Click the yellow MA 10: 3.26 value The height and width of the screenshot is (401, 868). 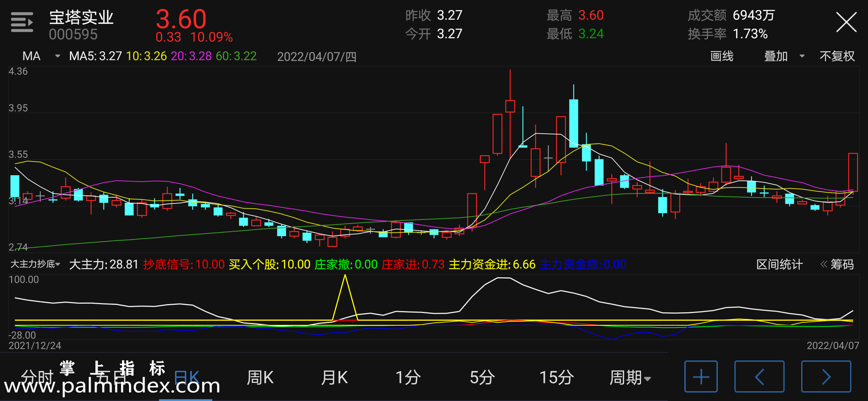(147, 56)
